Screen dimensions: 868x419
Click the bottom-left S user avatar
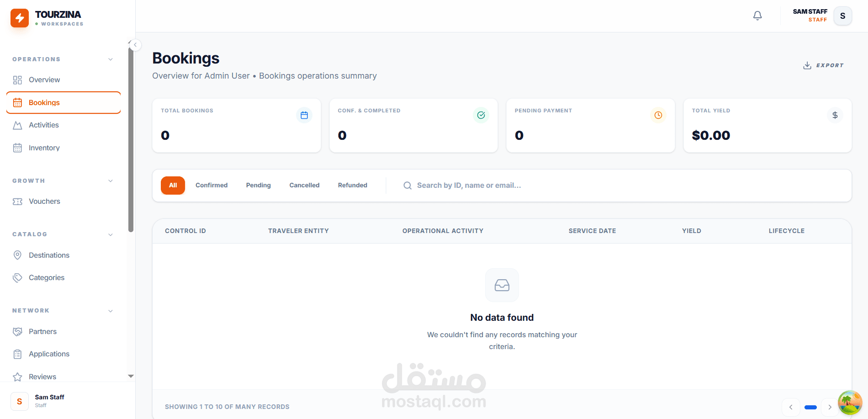pyautogui.click(x=19, y=401)
